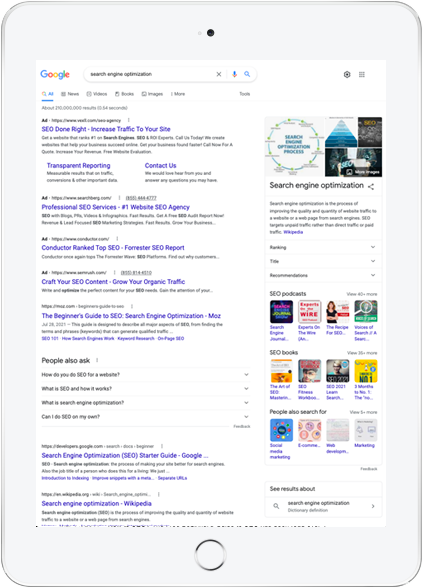Open 'Professional SEO Services' ad link
This screenshot has width=423, height=588.
coord(116,207)
